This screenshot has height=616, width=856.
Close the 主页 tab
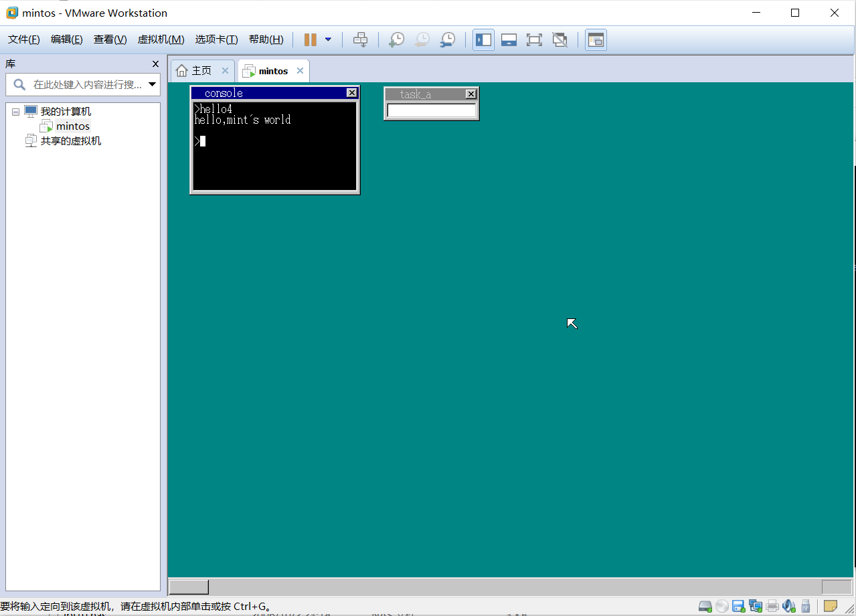click(225, 70)
